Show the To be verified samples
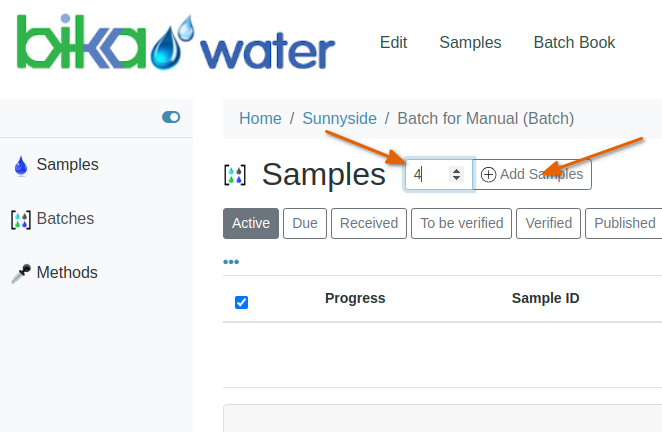The width and height of the screenshot is (662, 432). [x=462, y=223]
